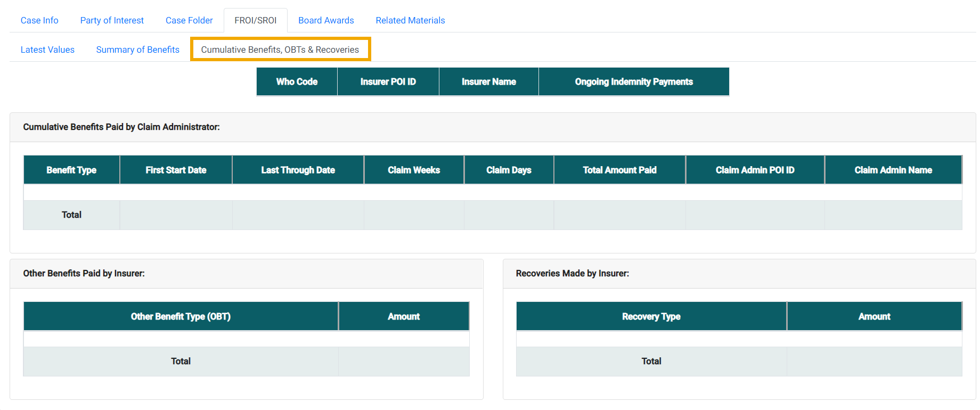The height and width of the screenshot is (410, 980).
Task: Switch to Latest Values sub-tab
Action: (47, 50)
